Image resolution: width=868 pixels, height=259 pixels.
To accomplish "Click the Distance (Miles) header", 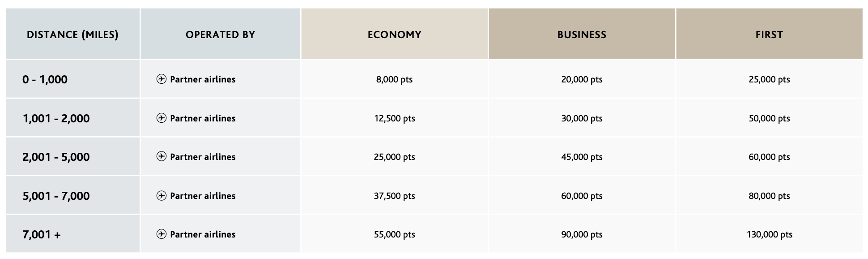I will pyautogui.click(x=72, y=35).
